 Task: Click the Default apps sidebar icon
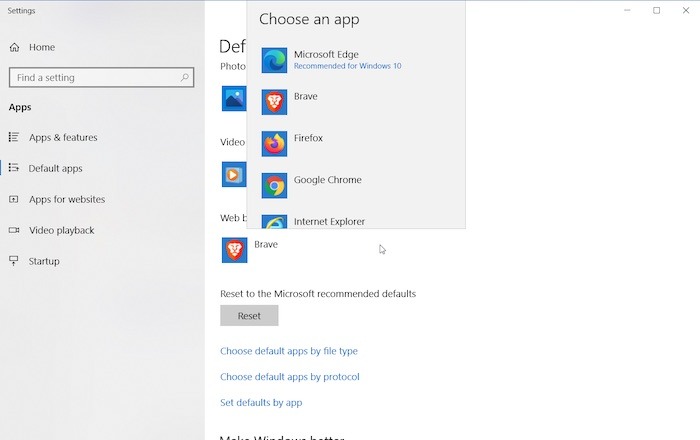(14, 168)
